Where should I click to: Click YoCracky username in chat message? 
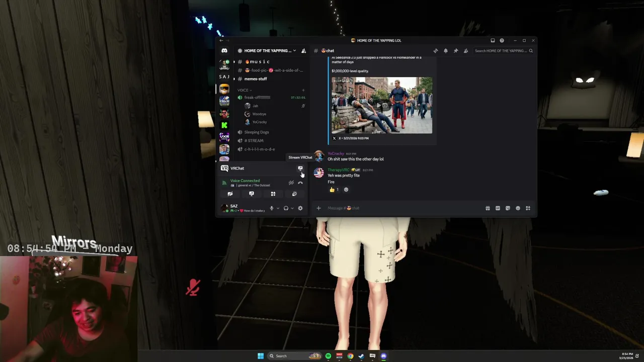click(x=336, y=154)
